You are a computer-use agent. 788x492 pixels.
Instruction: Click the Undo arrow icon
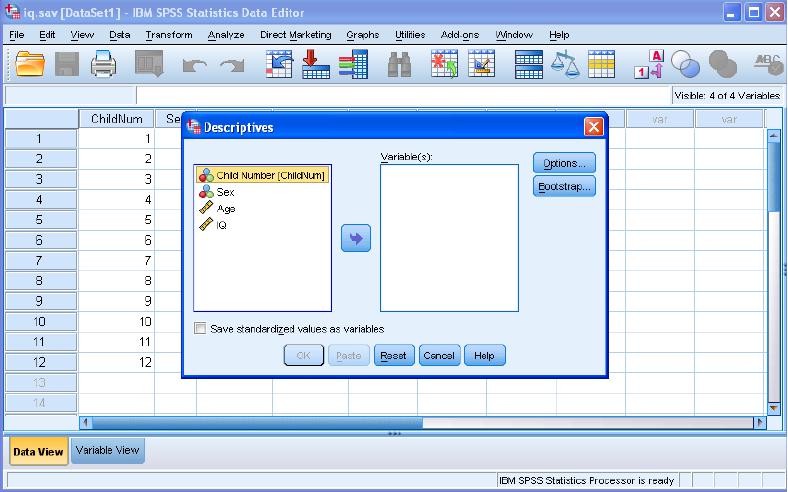coord(194,65)
